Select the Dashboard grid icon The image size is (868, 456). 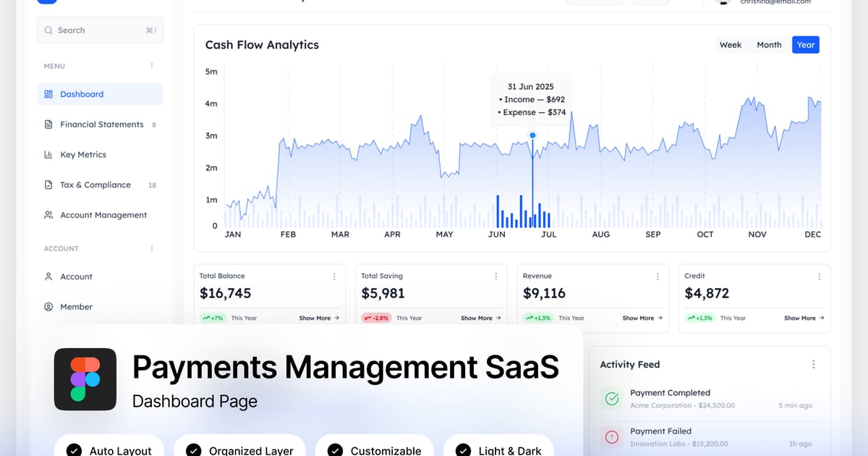pos(49,93)
